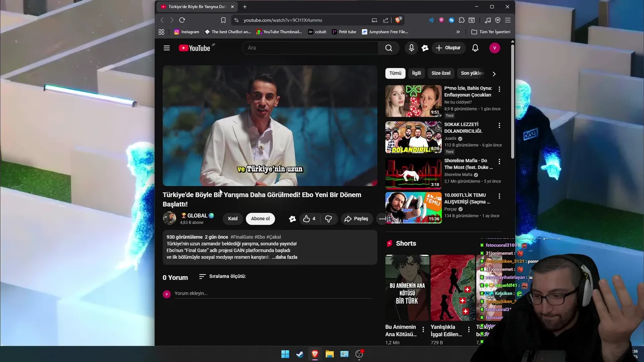Open Tüm Yer İşaretleri folder

tap(491, 32)
